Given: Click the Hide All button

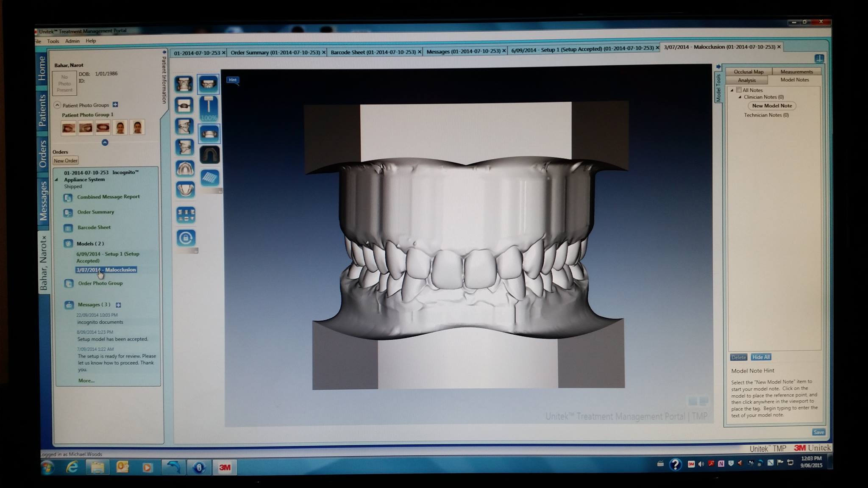Looking at the screenshot, I should [x=761, y=357].
